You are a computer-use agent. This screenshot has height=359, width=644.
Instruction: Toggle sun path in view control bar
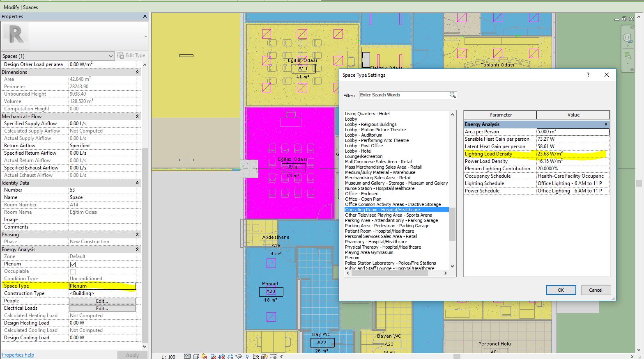click(205, 357)
